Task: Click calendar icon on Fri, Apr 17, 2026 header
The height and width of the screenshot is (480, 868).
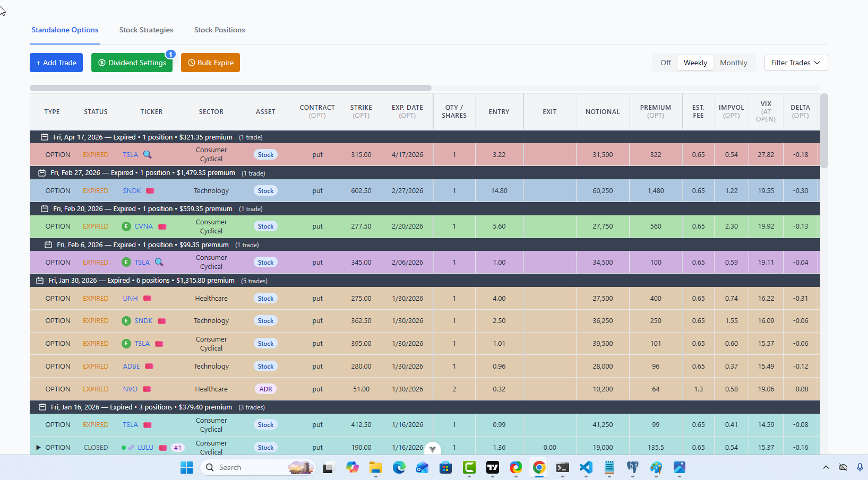Action: 45,137
